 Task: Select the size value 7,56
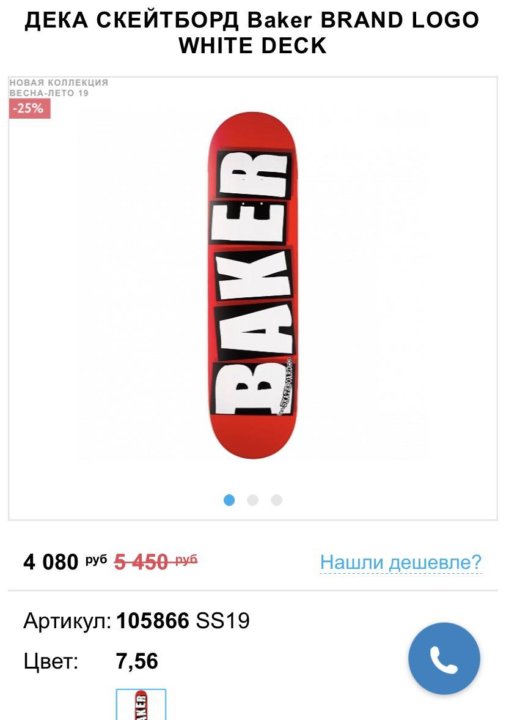(x=137, y=661)
